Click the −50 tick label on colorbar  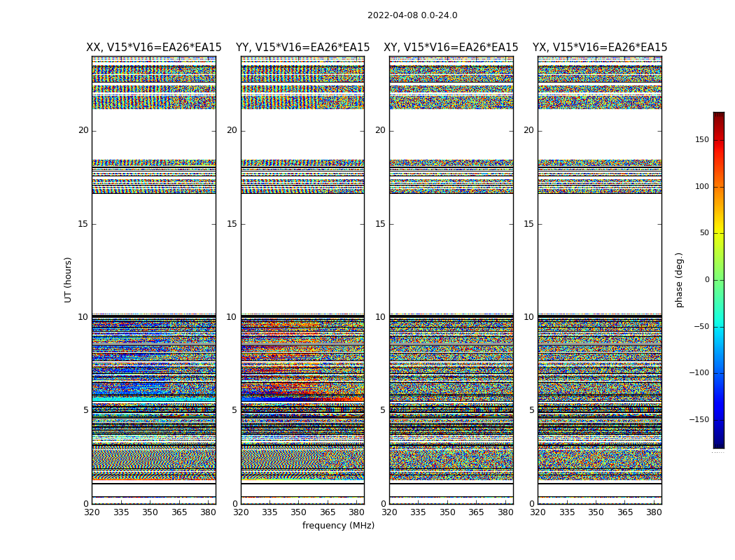point(701,326)
